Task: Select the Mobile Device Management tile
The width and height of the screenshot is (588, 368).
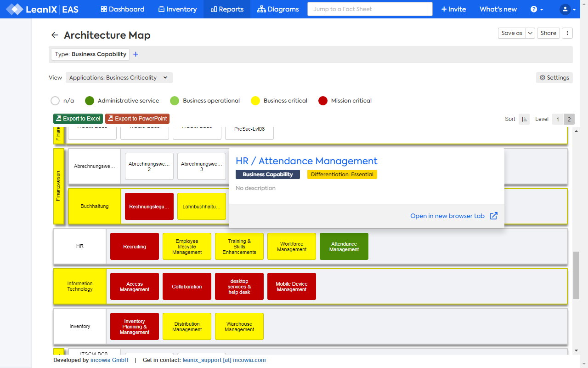Action: (x=292, y=287)
